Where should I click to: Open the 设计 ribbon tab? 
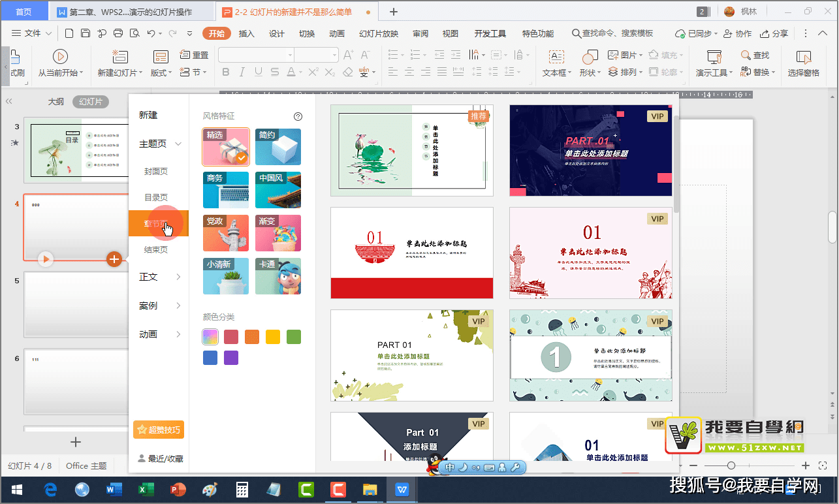[x=277, y=33]
